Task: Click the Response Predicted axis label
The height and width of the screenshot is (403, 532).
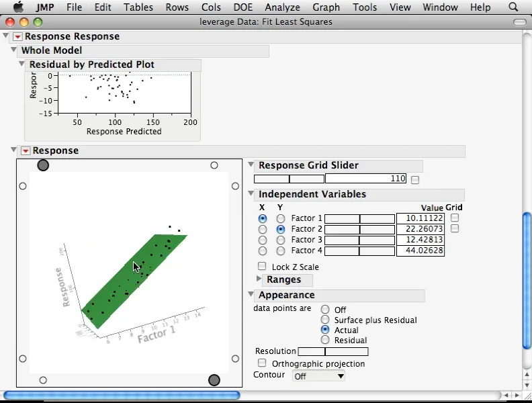Action: coord(124,131)
